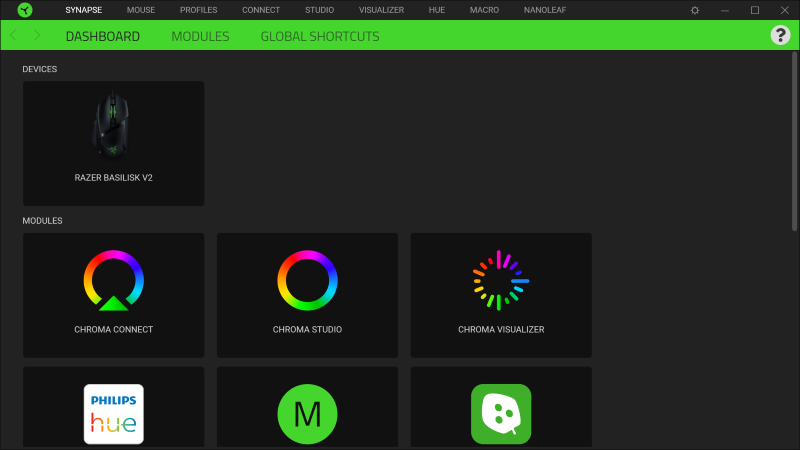This screenshot has width=800, height=450.
Task: Switch to the Synapse tab
Action: point(84,10)
